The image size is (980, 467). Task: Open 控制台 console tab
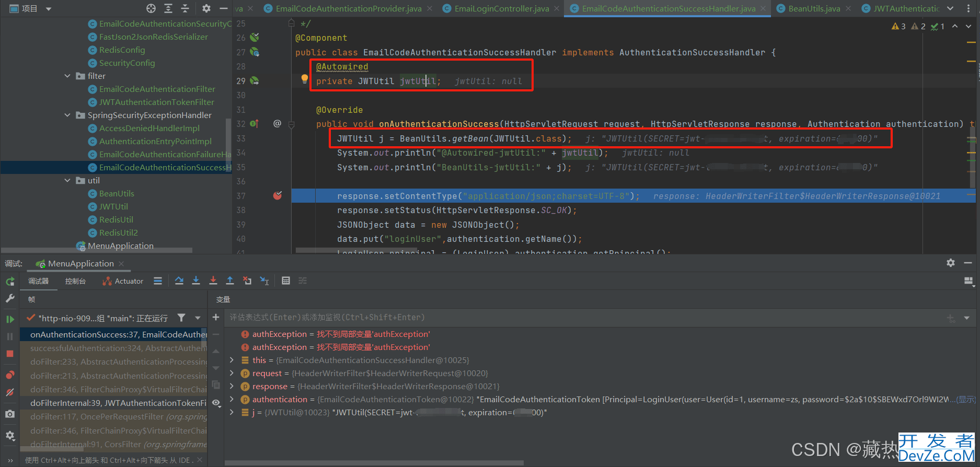75,281
